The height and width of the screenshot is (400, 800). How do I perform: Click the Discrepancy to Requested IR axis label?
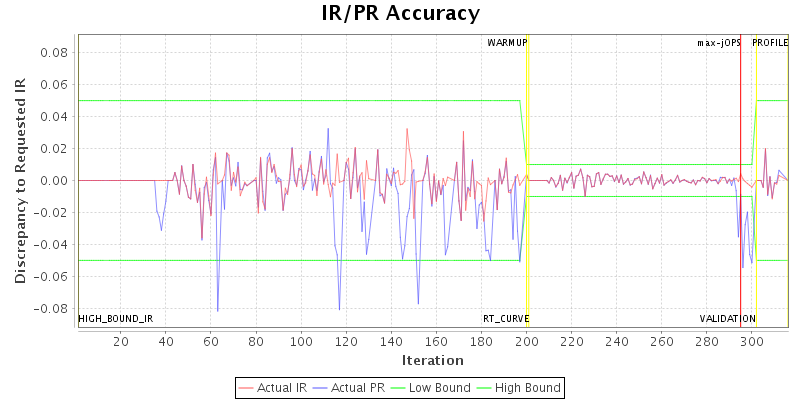coord(20,181)
